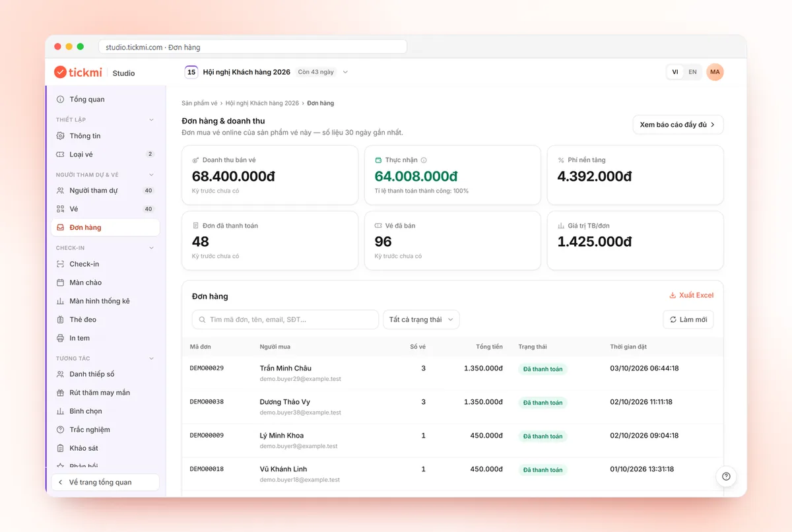Screen dimensions: 792x532
Task: Click the calendar icon showing 15
Action: [191, 72]
